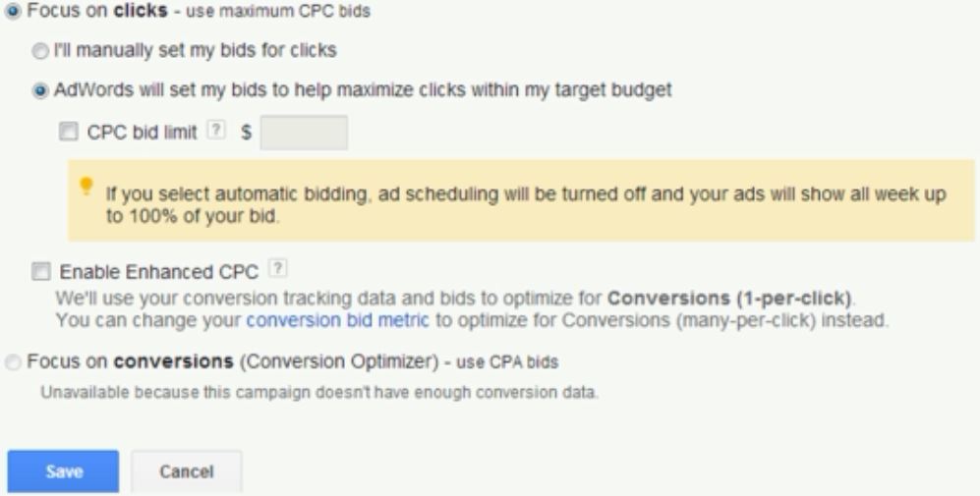Select the 'Focus on conversions' radio button
Image resolution: width=980 pixels, height=496 pixels.
pos(13,362)
